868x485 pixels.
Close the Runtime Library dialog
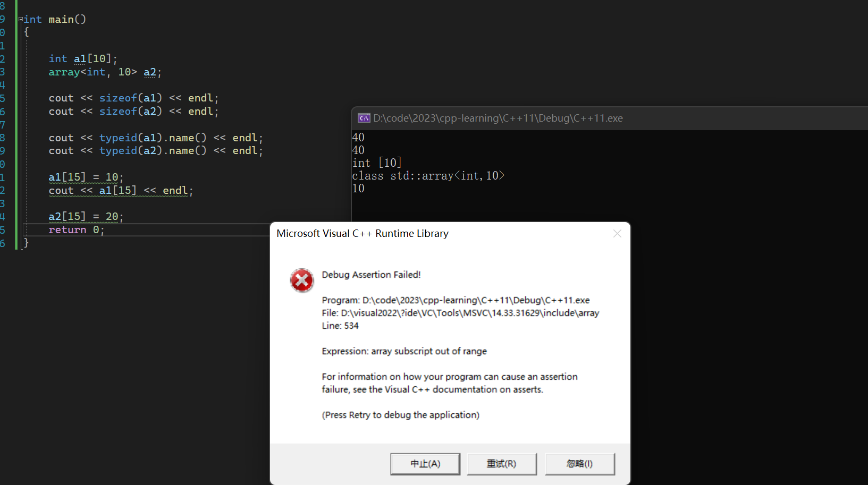point(617,234)
